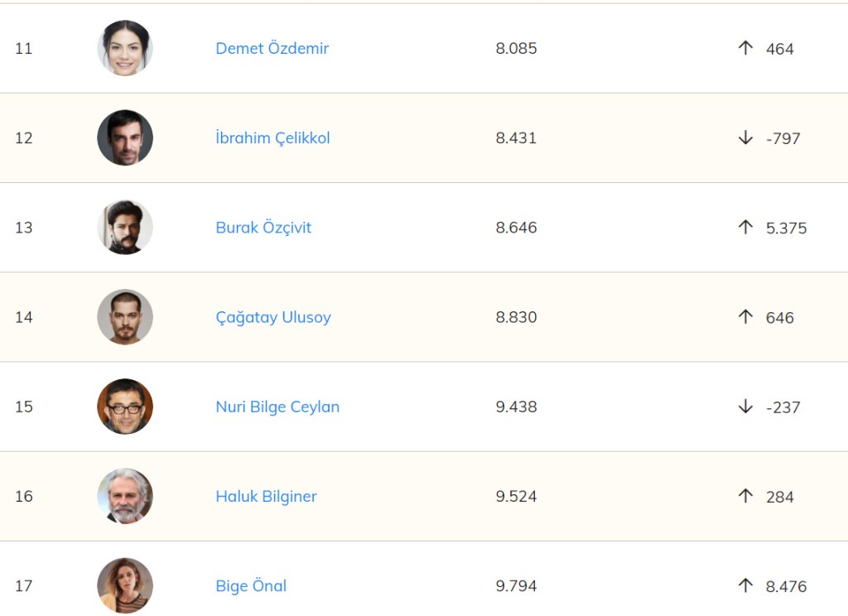This screenshot has height=616, width=848.
Task: Click the down arrow beside -237
Action: coord(745,407)
